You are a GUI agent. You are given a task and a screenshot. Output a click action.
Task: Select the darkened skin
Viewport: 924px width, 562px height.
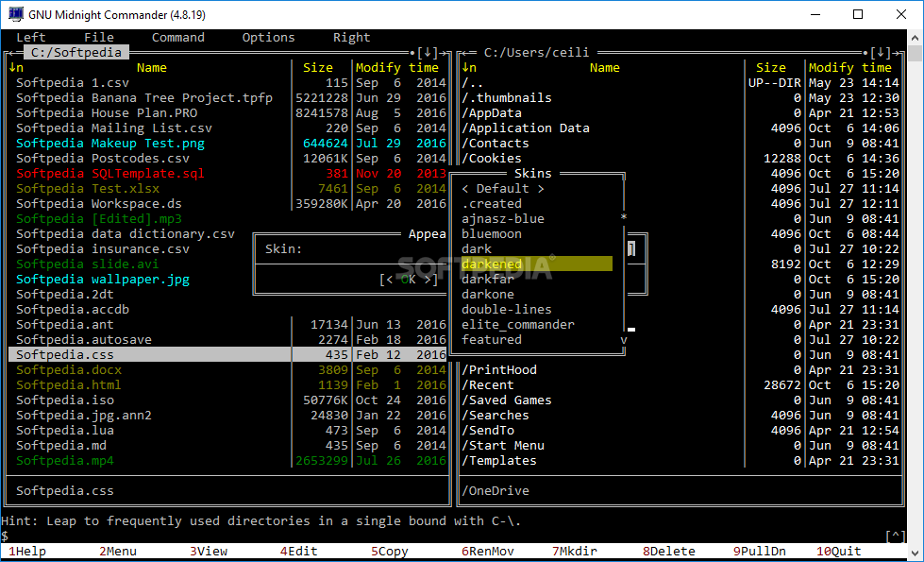point(537,264)
